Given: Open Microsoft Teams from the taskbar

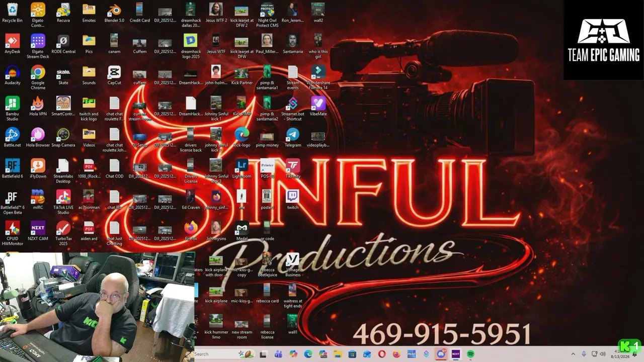Looking at the screenshot, I should 278,354.
